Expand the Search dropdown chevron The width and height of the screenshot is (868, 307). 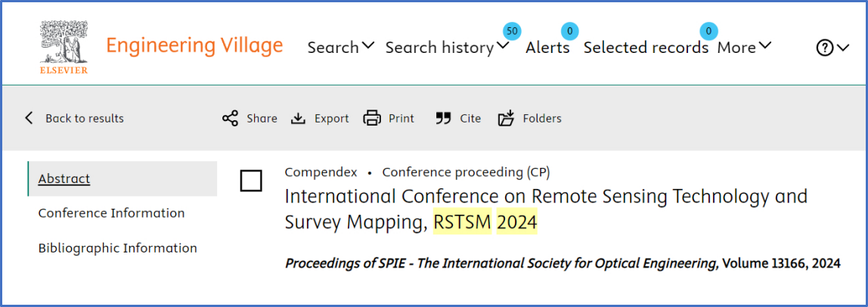tap(369, 46)
